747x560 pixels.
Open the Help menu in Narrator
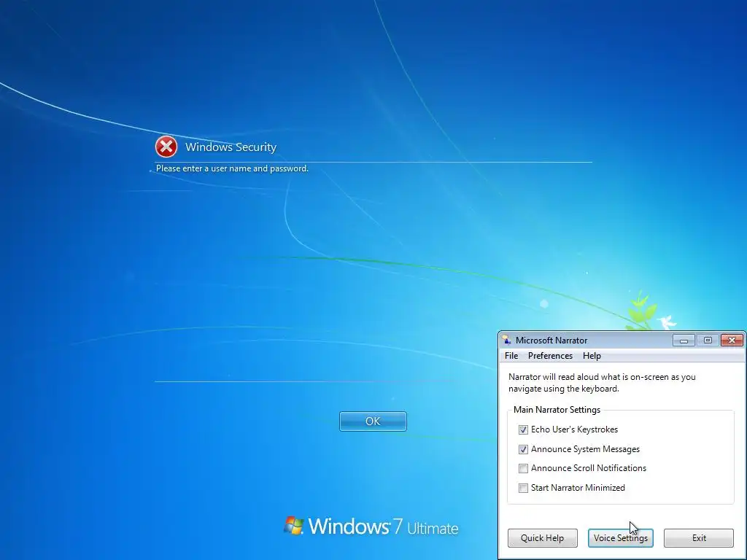click(592, 356)
